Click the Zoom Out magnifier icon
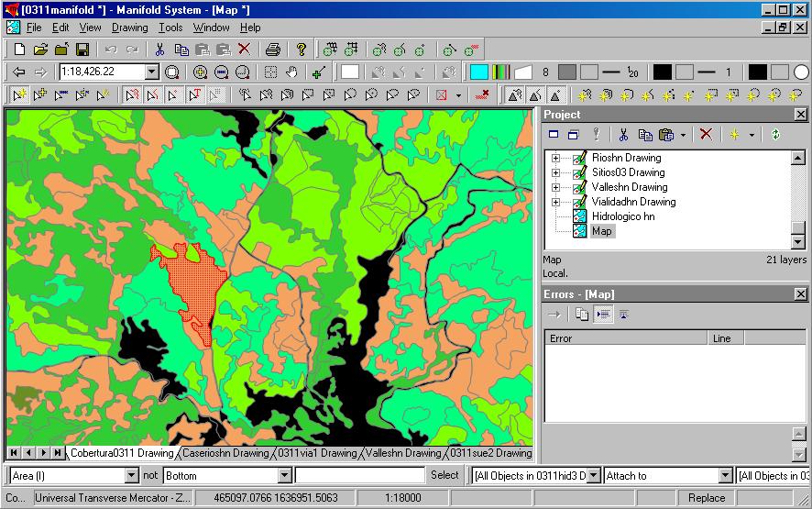 (221, 72)
